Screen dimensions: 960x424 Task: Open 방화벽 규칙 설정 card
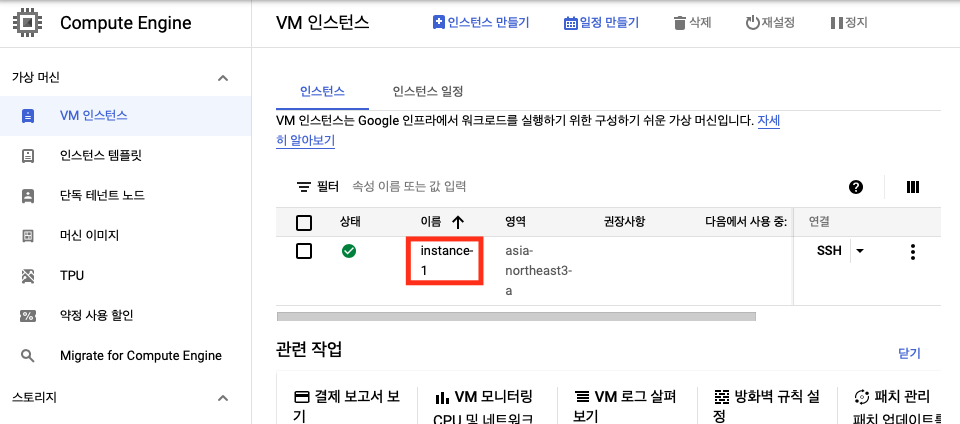768,405
